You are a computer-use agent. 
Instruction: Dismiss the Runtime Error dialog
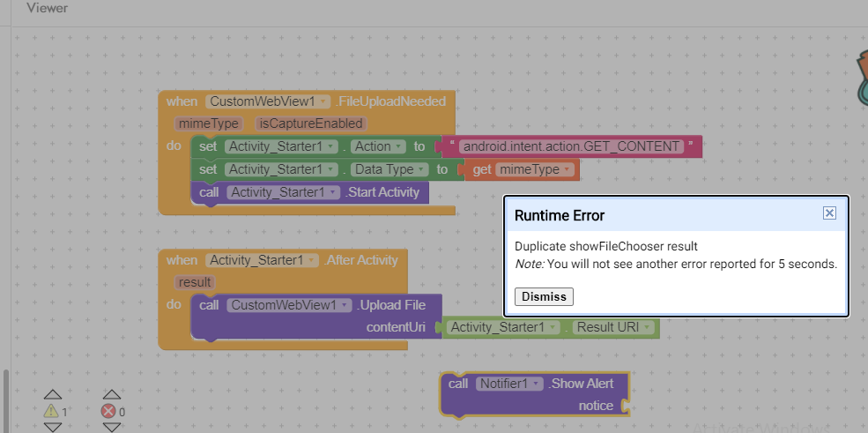pos(544,296)
